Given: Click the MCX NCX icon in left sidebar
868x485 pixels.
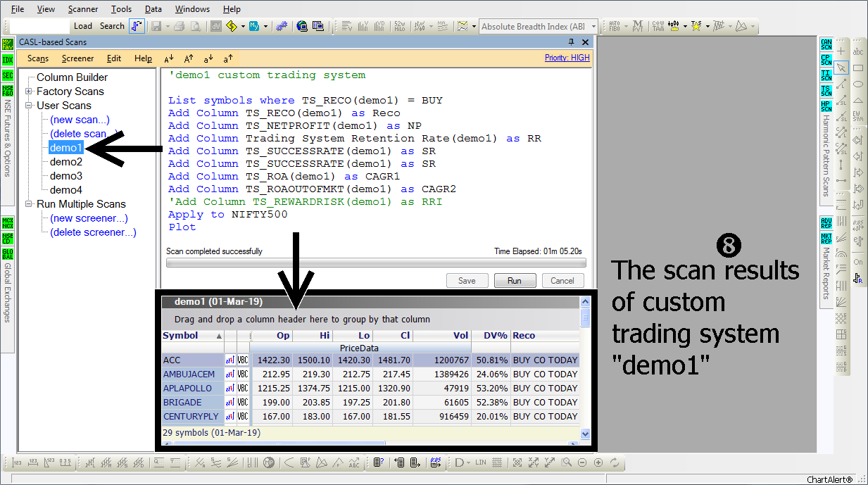Looking at the screenshot, I should [8, 223].
